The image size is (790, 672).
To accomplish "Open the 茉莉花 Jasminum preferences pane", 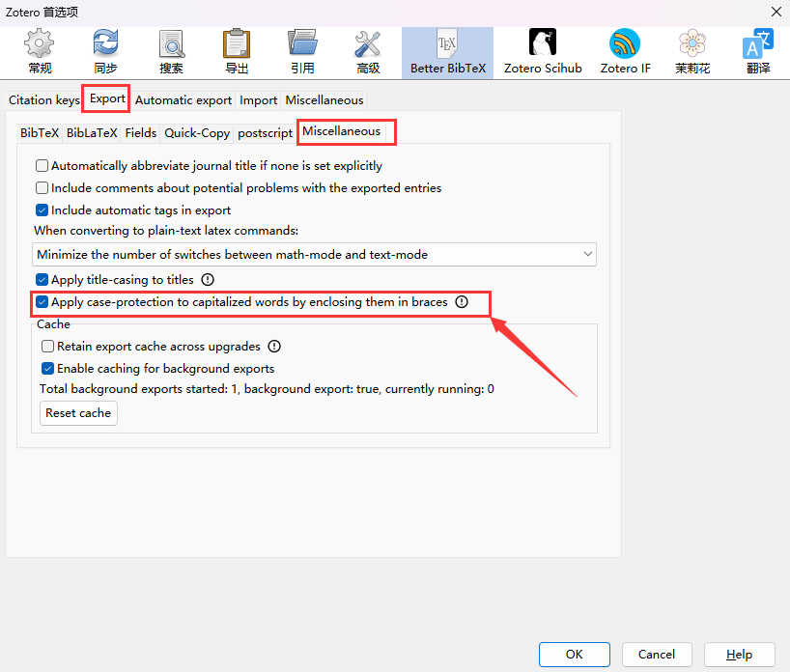I will [692, 52].
